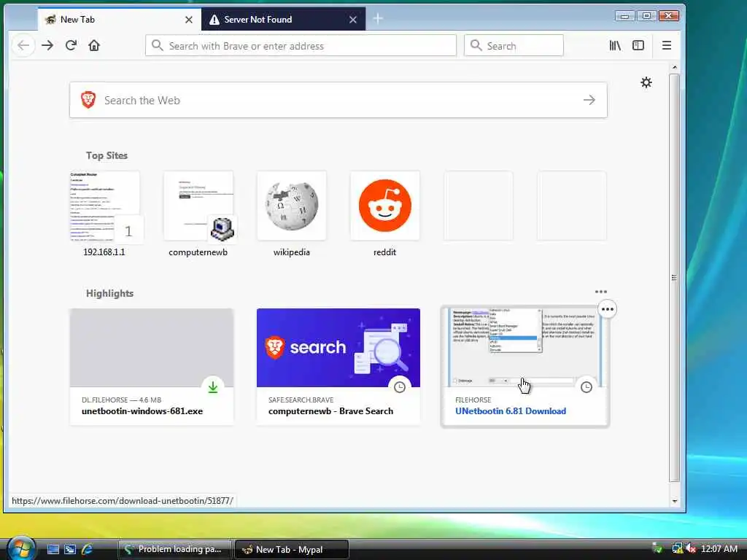The image size is (747, 560).
Task: Switch to the New Tab tab
Action: [119, 20]
